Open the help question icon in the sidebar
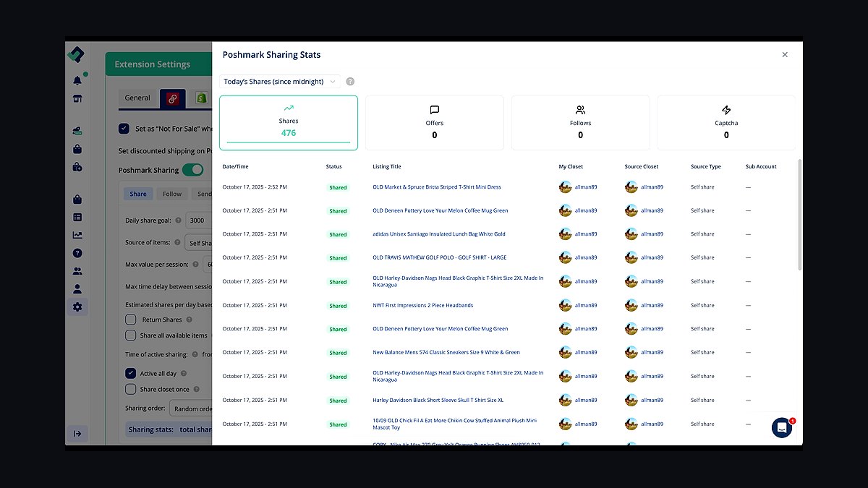 [x=77, y=253]
